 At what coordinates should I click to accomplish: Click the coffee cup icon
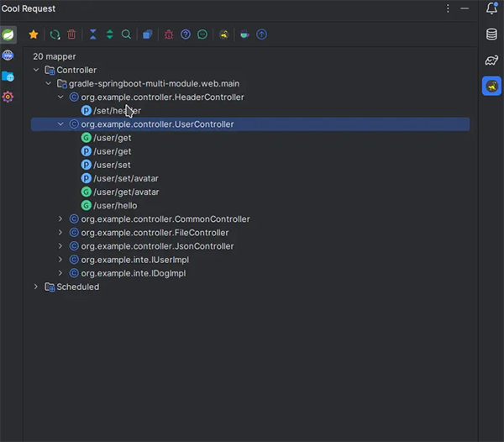245,34
